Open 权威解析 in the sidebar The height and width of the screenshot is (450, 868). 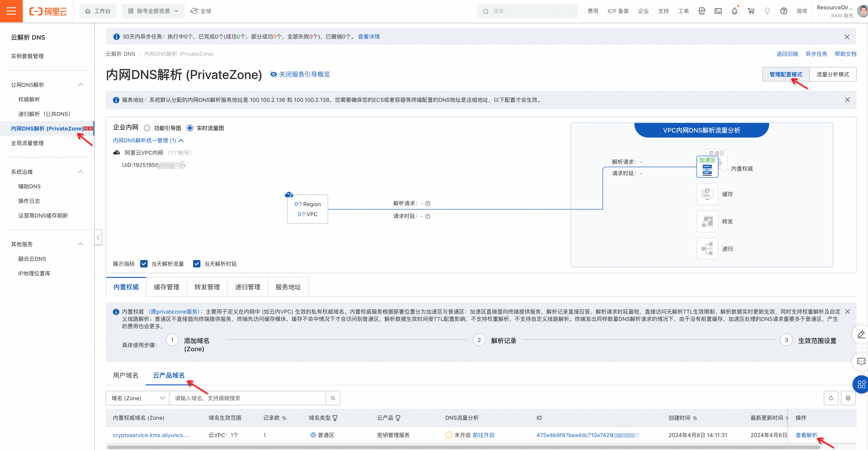[29, 100]
